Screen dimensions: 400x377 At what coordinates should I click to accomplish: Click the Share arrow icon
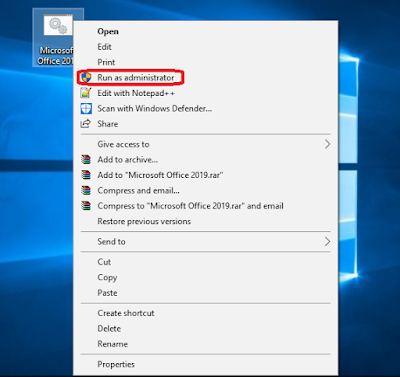(86, 124)
